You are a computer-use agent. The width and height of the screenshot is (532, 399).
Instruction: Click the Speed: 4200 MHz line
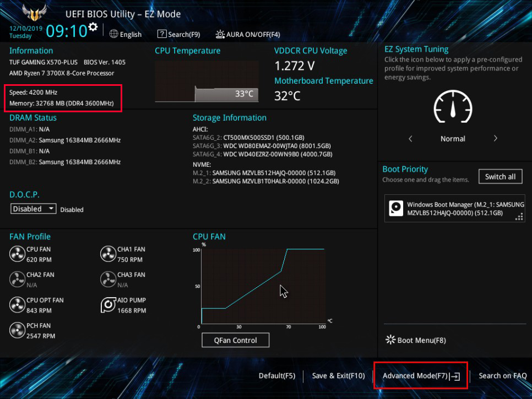point(33,92)
